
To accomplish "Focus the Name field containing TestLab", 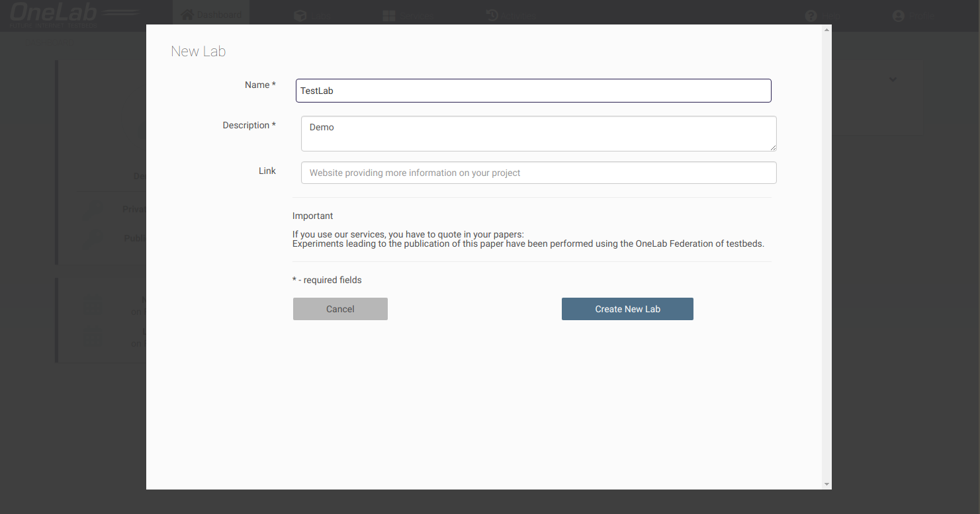I will coord(533,91).
